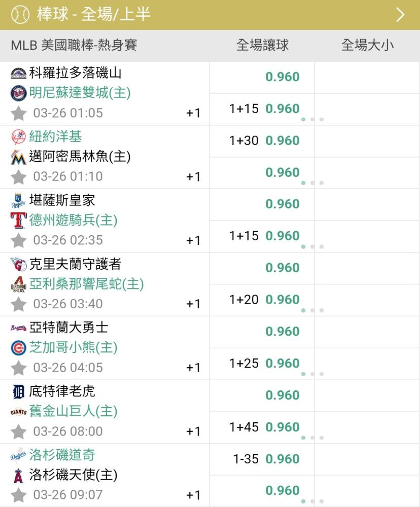Click page indicator dots in the 芝加哥小熊 odds row
This screenshot has width=420, height=507.
click(312, 374)
